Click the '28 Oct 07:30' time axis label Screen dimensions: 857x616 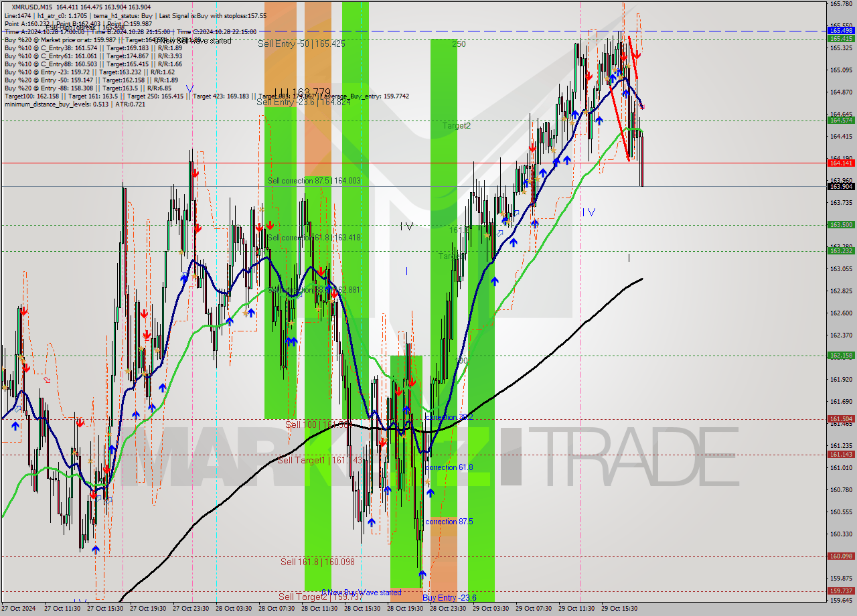click(x=277, y=609)
